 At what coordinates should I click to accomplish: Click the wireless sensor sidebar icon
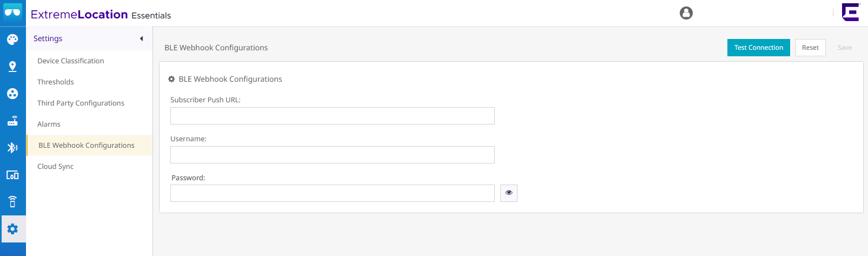click(x=12, y=202)
